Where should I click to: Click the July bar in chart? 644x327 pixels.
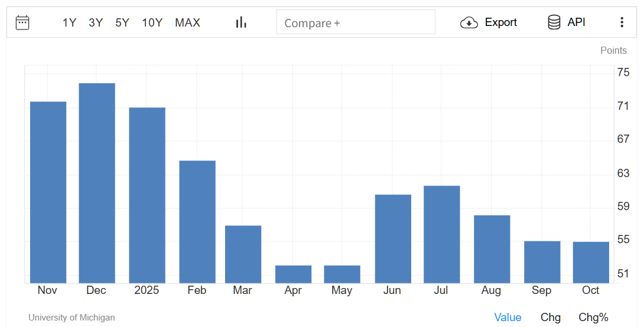(442, 234)
